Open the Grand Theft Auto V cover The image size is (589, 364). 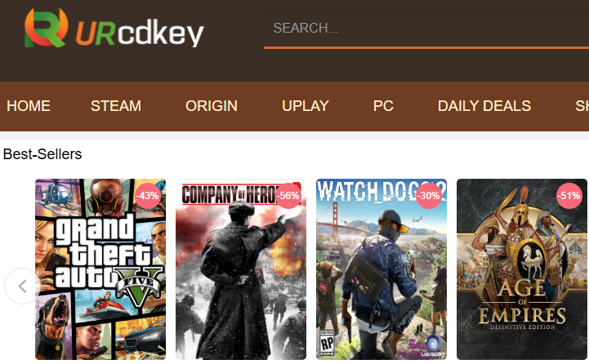tap(100, 269)
